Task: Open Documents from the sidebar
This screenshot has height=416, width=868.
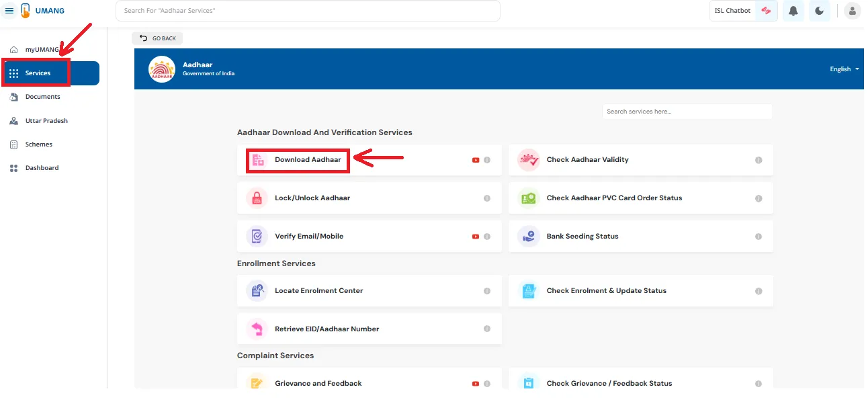Action: click(42, 97)
